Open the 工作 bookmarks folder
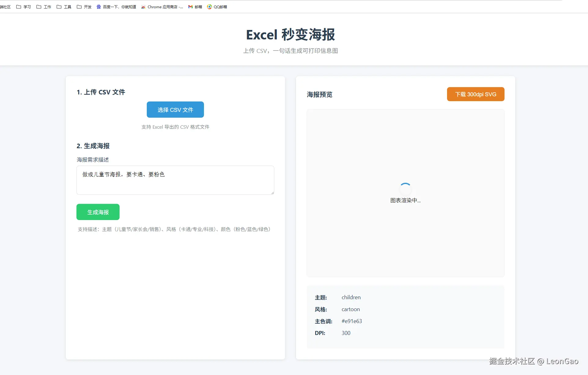The width and height of the screenshot is (588, 375). (x=44, y=7)
